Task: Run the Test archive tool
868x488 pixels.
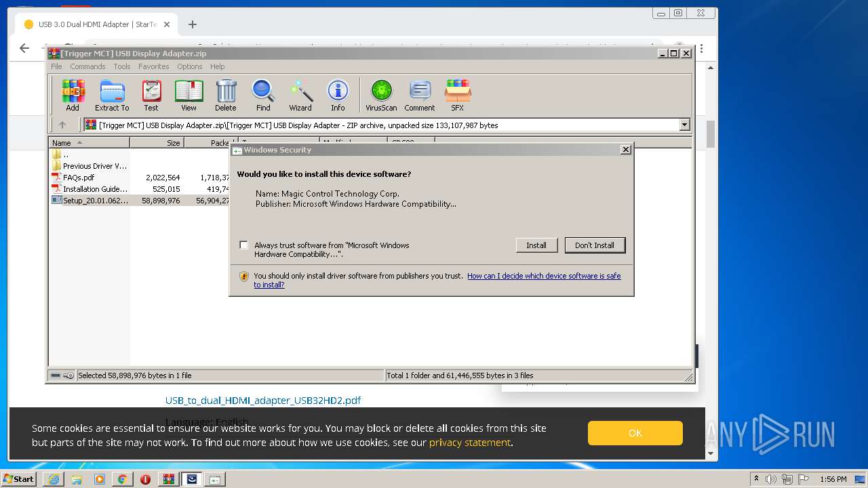Action: [151, 95]
